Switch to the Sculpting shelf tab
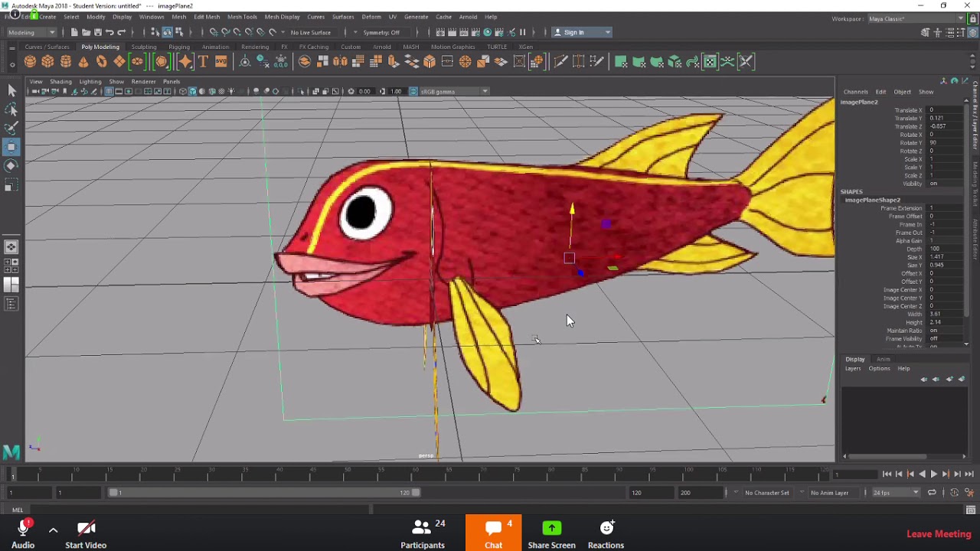This screenshot has width=980, height=551. click(x=144, y=47)
